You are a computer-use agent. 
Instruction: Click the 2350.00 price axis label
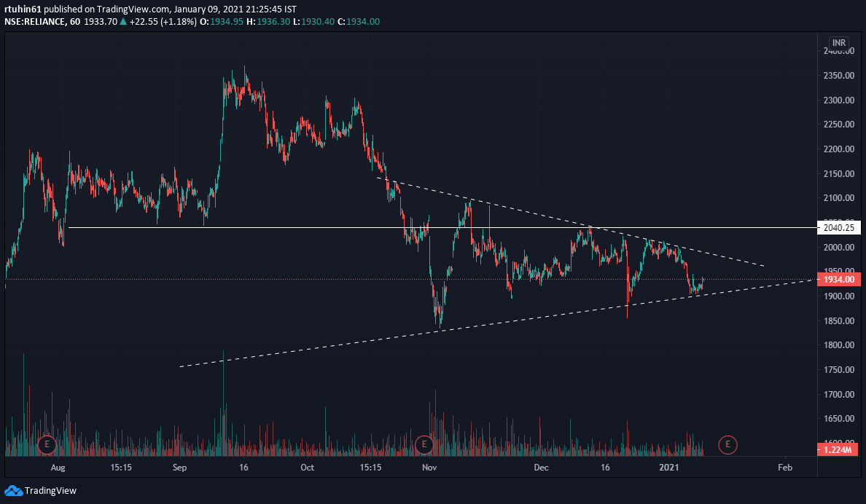(x=838, y=76)
